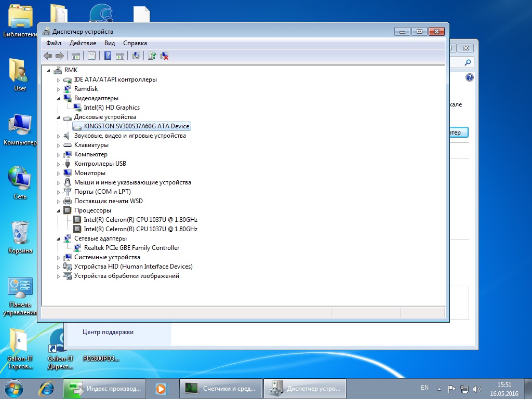Select Realtek PCIe GBE Family Controller
Image resolution: width=532 pixels, height=399 pixels.
coord(131,248)
